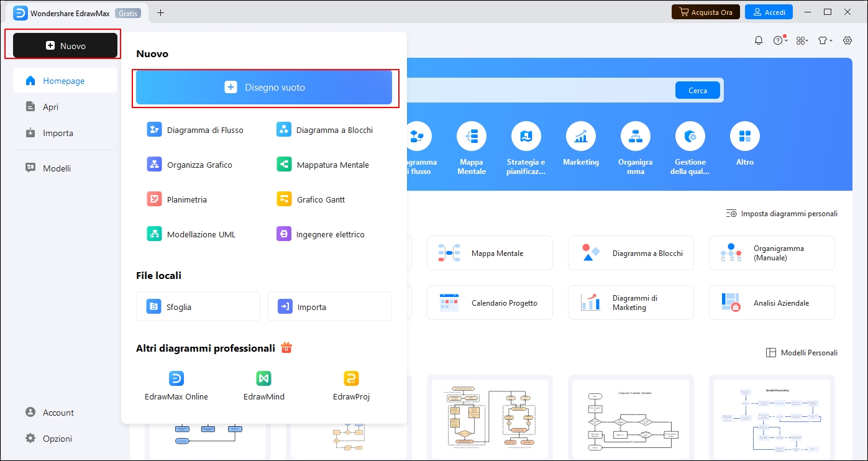Open the Calendario Progetto card

[x=490, y=303]
